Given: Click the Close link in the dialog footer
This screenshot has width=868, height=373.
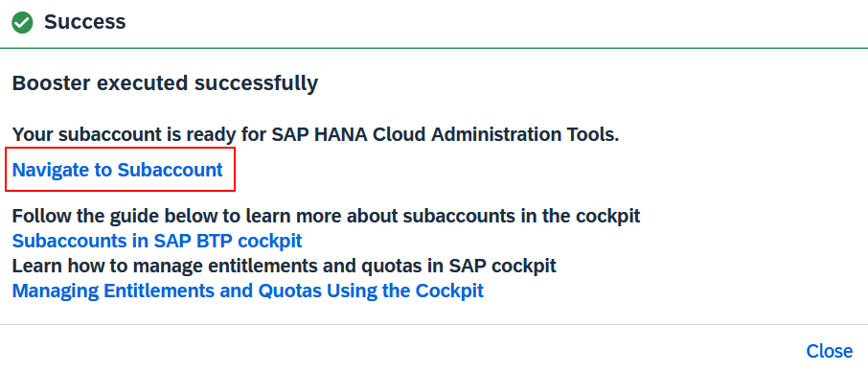Looking at the screenshot, I should 830,351.
